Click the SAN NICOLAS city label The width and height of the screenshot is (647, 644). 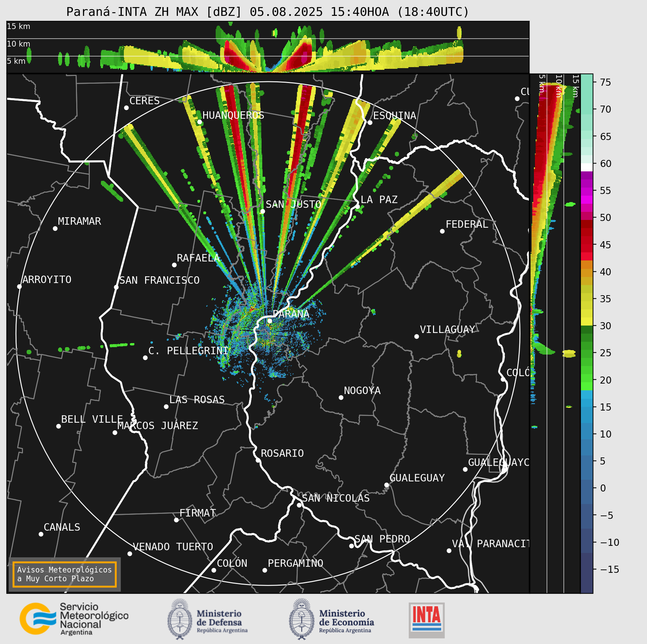[336, 498]
